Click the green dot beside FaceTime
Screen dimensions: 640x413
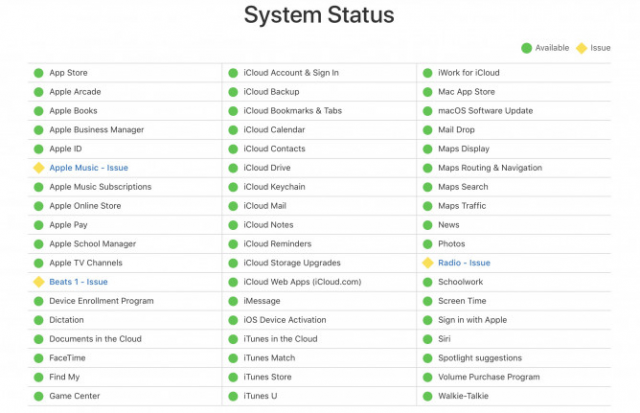click(39, 358)
